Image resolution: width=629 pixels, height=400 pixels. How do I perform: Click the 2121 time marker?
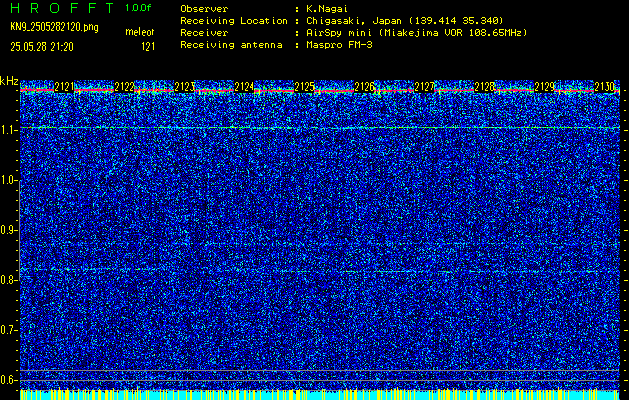tap(64, 87)
